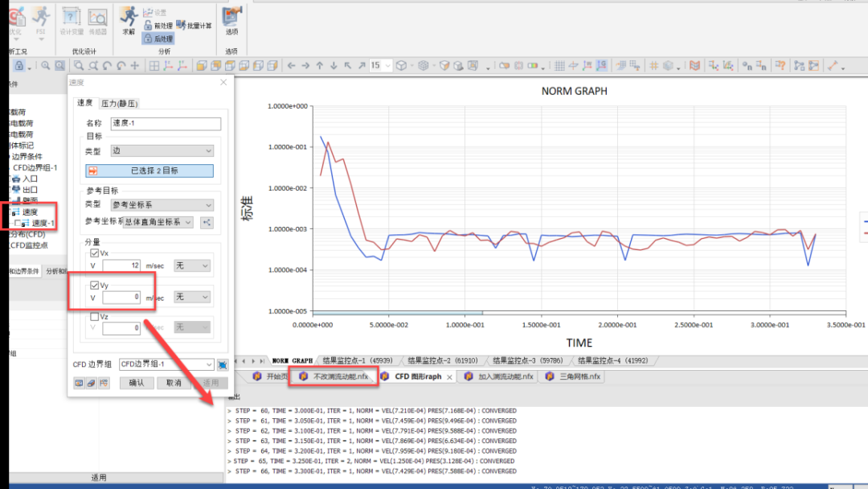Open 选项 (Options) in the ribbon

(231, 16)
